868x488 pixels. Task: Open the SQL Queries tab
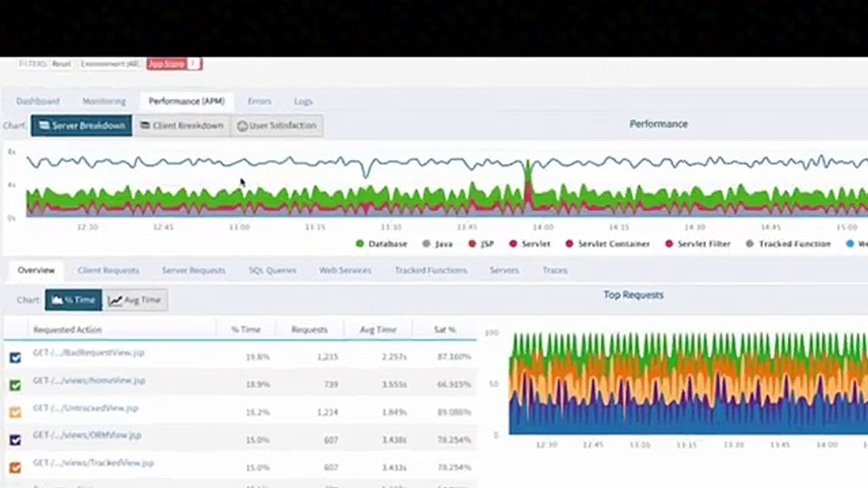pos(273,270)
